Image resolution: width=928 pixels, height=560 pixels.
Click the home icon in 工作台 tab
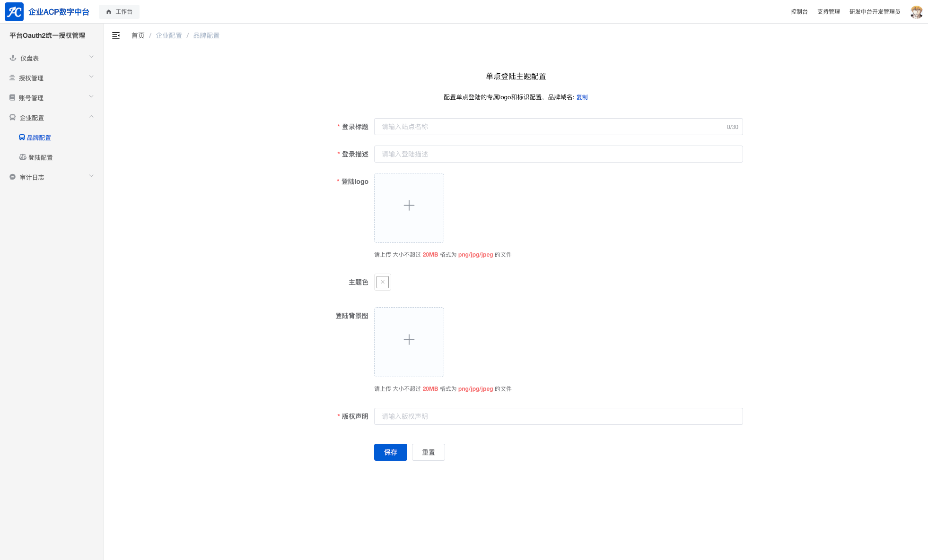click(109, 12)
